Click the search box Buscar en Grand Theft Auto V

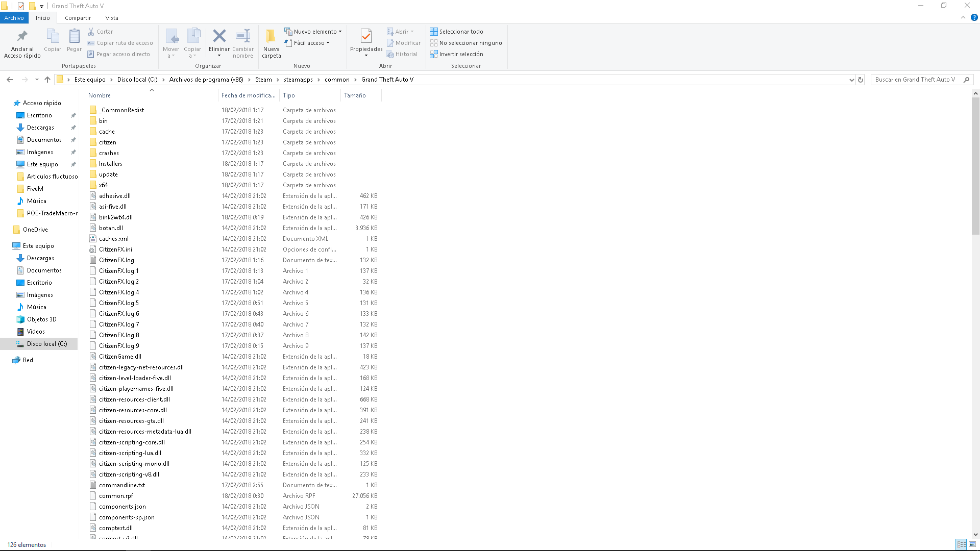coord(915,80)
